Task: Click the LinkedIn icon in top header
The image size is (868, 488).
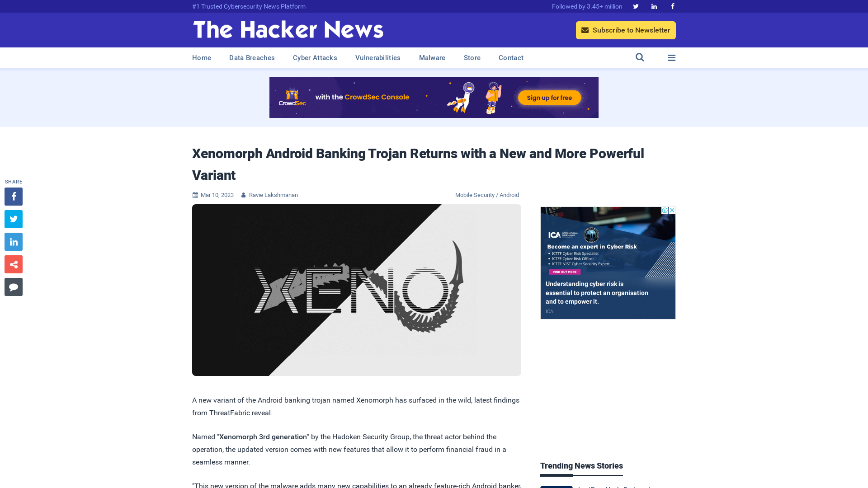Action: tap(654, 7)
